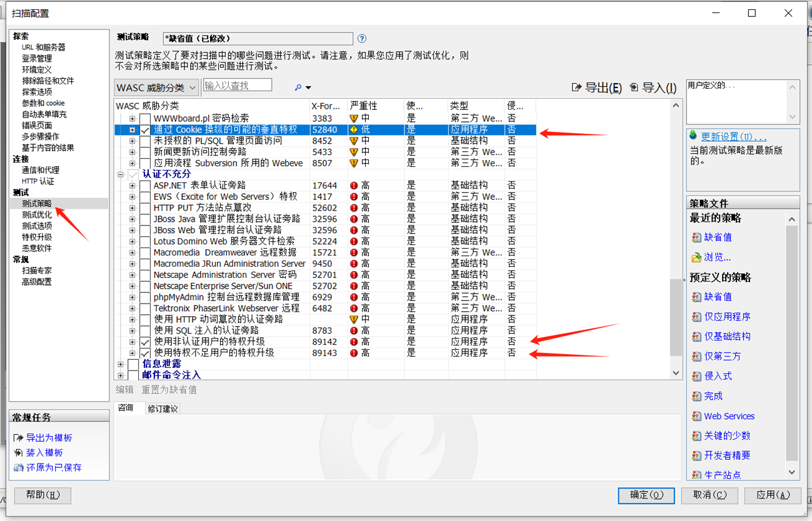Select URL 和服务器 in the left tree
The width and height of the screenshot is (812, 521).
point(44,47)
